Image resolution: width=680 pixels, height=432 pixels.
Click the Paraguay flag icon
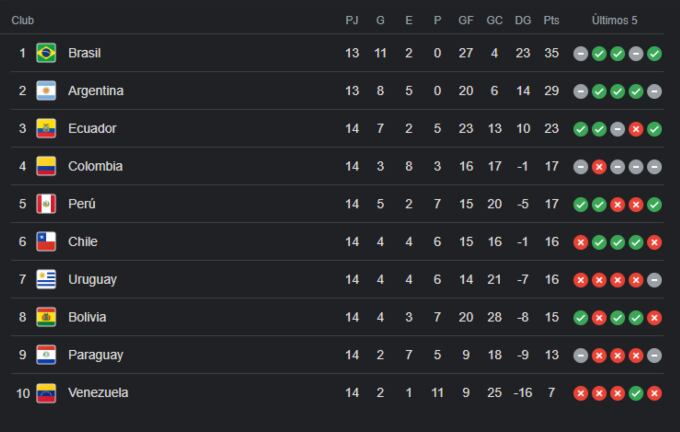pos(46,355)
